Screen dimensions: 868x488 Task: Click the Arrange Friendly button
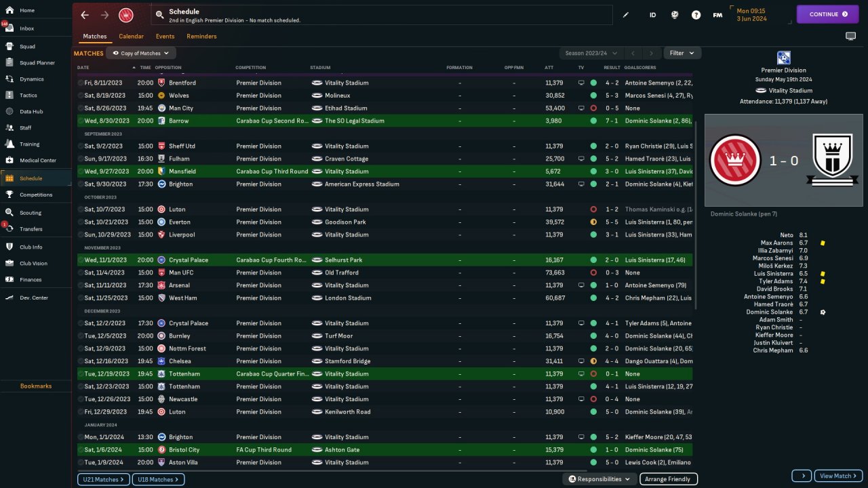click(x=668, y=479)
